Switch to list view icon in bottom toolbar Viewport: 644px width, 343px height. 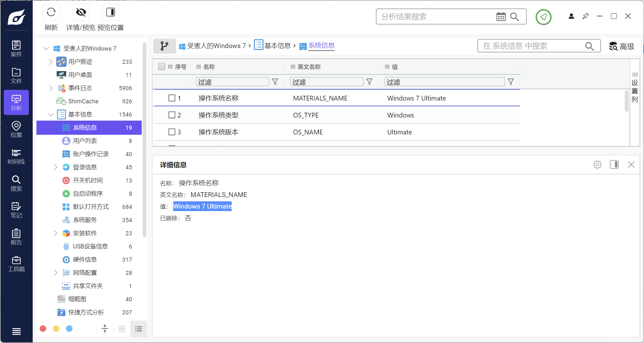[x=139, y=329]
